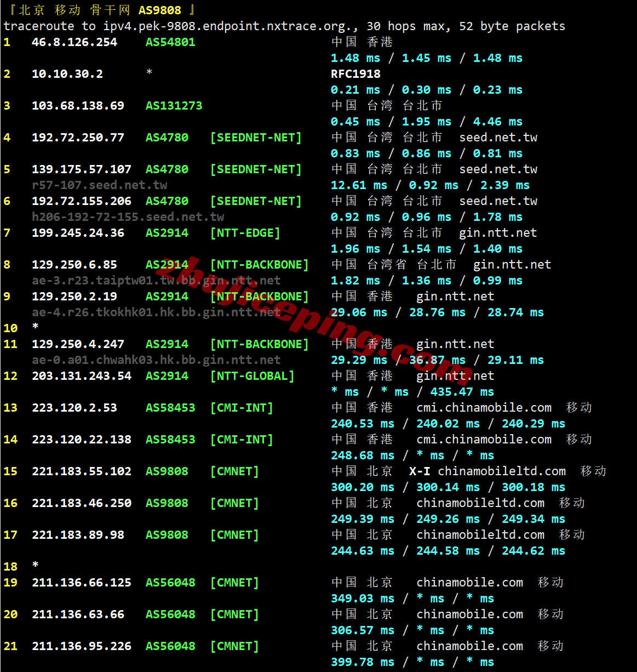Click the AS9808 text in title line
Viewport: 637px width, 672px height.
(x=159, y=10)
